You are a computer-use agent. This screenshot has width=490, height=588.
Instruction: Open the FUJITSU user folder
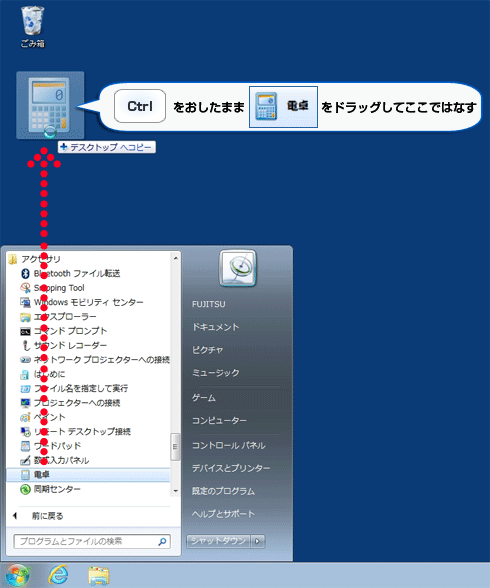209,304
